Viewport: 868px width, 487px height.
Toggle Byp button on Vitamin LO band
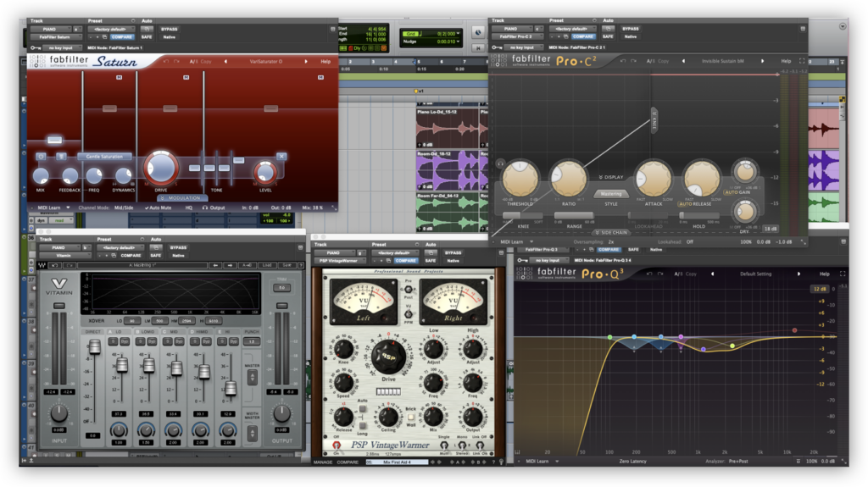coord(125,341)
